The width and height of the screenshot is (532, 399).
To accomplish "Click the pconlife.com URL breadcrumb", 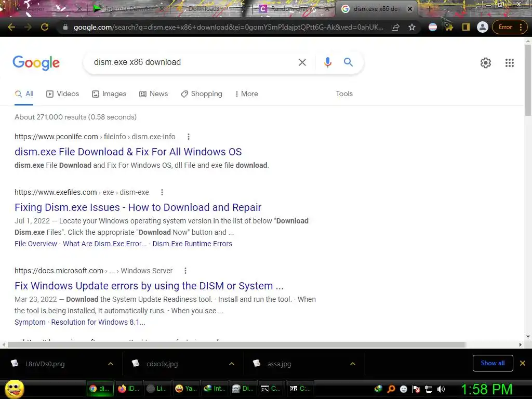I will point(95,137).
